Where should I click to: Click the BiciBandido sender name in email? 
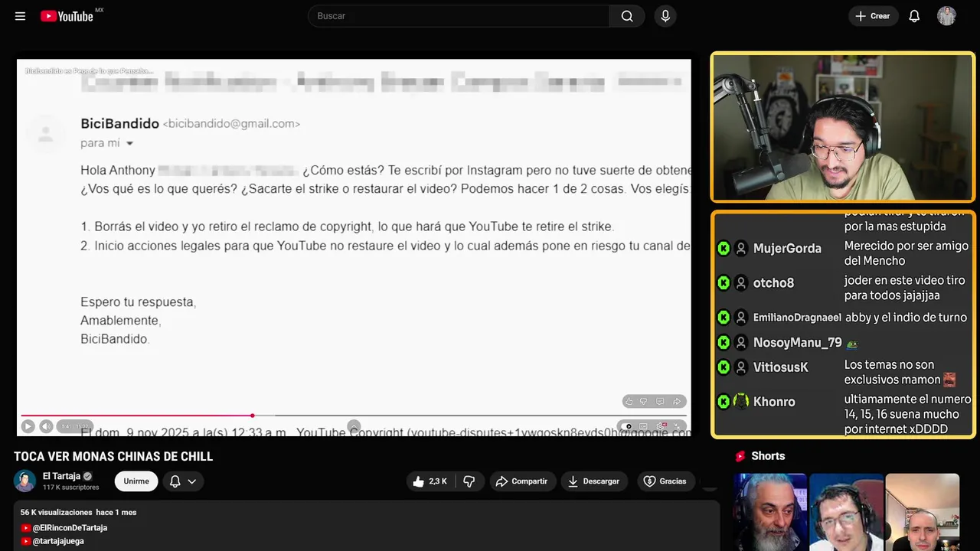pos(119,123)
